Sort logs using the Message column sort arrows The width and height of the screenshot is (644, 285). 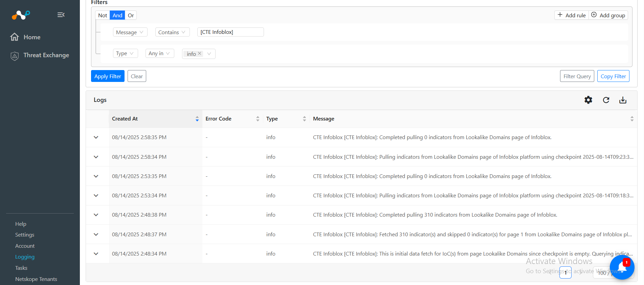632,119
